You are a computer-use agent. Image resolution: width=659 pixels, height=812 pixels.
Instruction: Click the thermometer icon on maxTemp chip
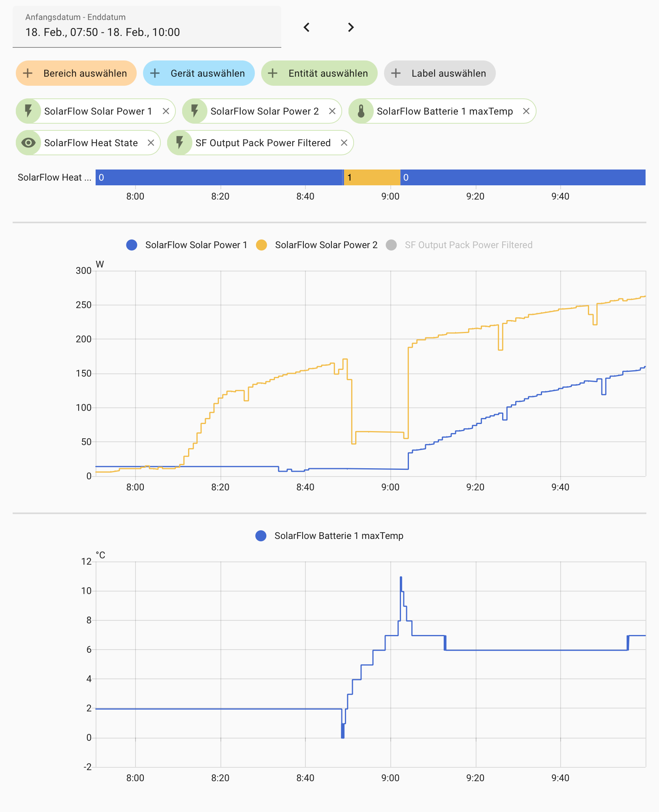tap(361, 111)
